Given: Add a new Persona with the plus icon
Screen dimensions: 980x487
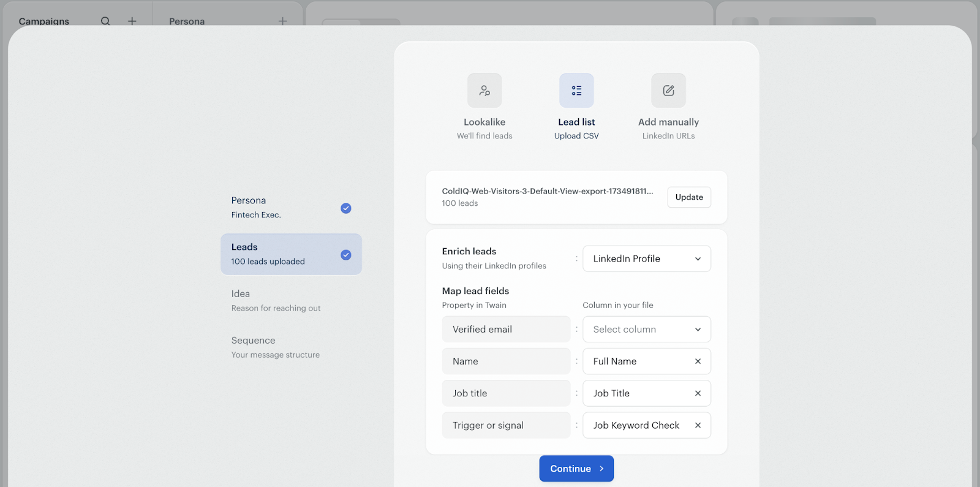Looking at the screenshot, I should point(282,21).
